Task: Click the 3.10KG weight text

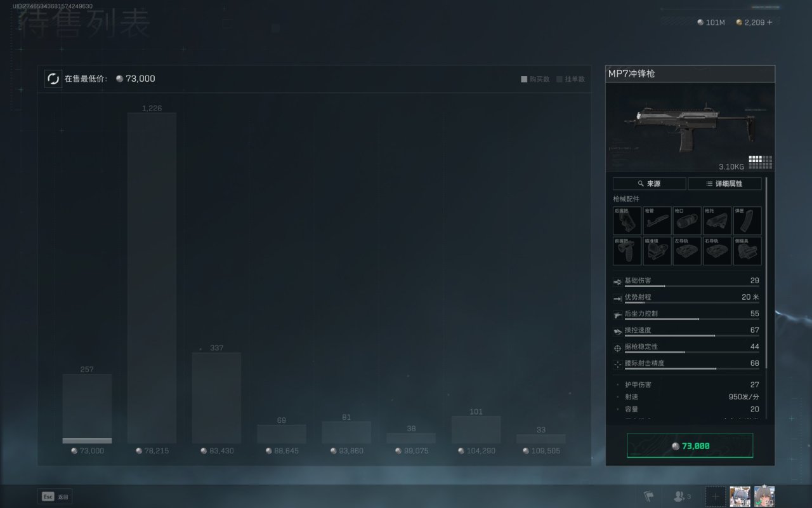Action: (731, 166)
